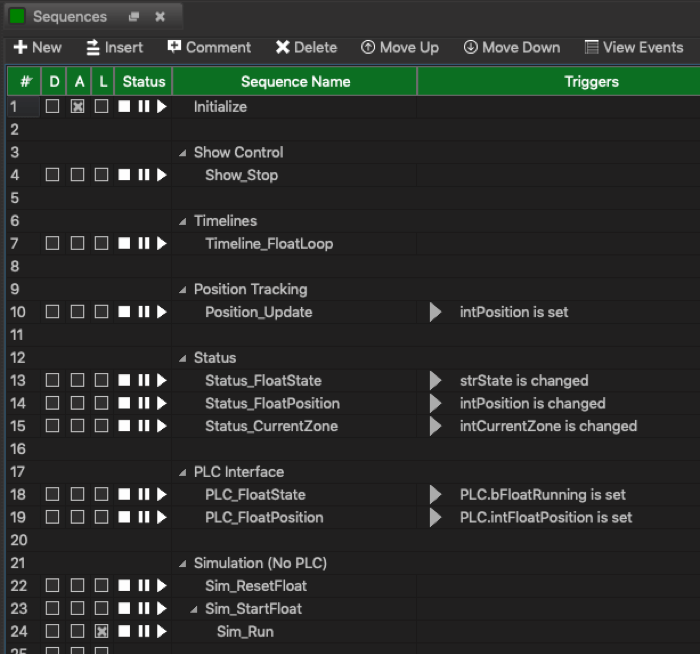Screen dimensions: 700x654
Task: Check the L checkbox for Status_FloatState
Action: click(x=101, y=380)
